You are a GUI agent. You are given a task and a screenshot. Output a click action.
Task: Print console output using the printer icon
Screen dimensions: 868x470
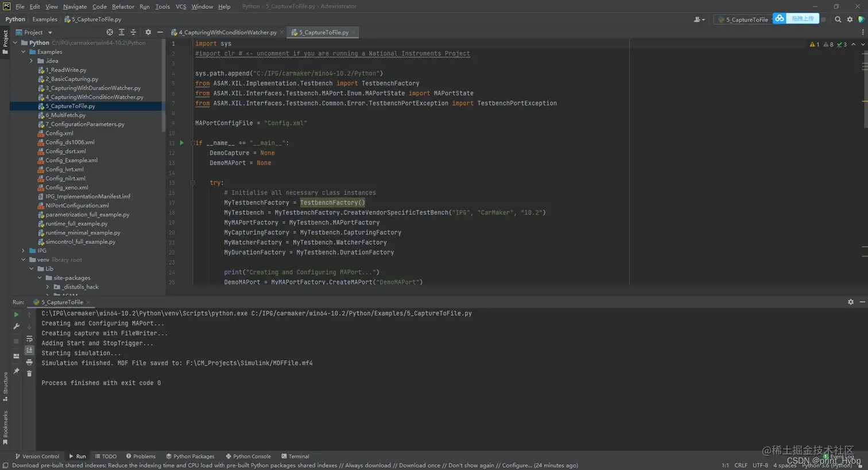tap(29, 362)
